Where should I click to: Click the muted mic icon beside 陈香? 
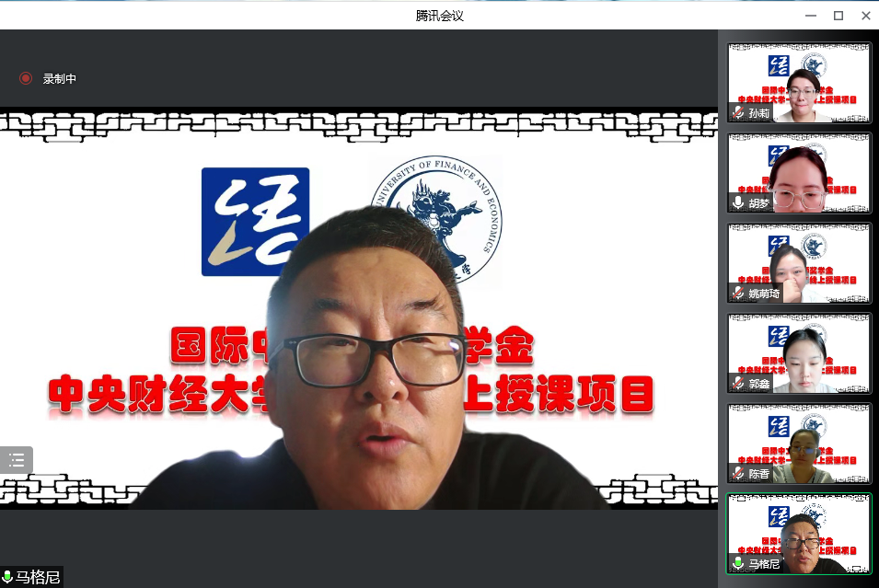738,474
